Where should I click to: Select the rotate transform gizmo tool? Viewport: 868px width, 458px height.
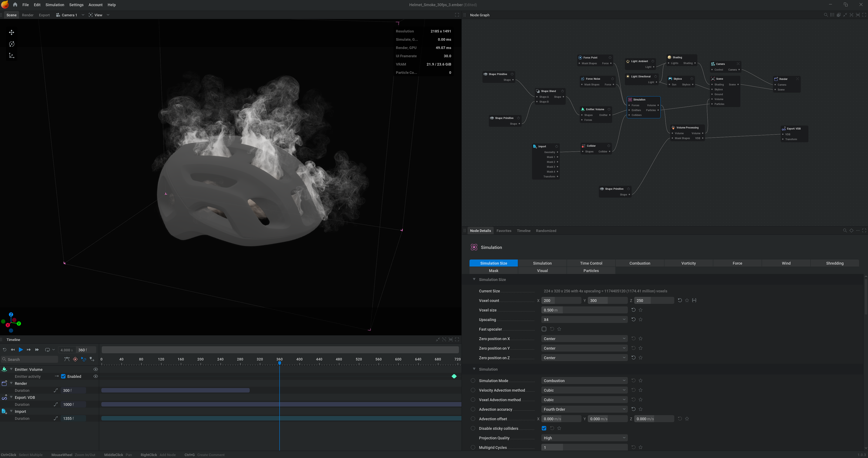pos(12,44)
